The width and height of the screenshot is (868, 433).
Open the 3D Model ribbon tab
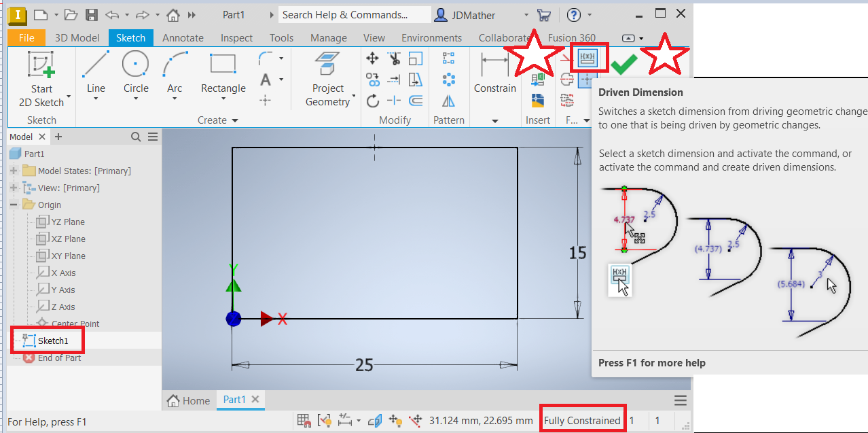click(x=77, y=37)
